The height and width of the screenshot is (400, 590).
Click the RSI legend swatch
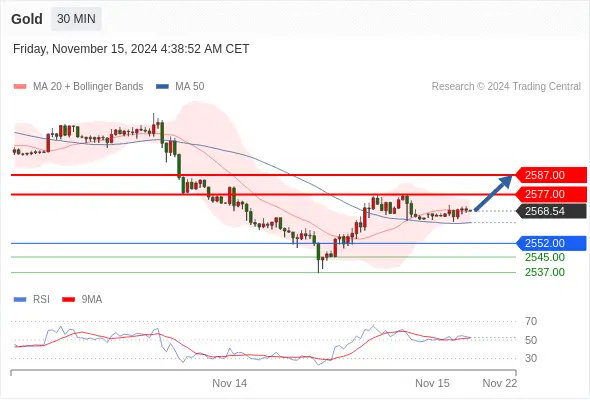coord(20,300)
